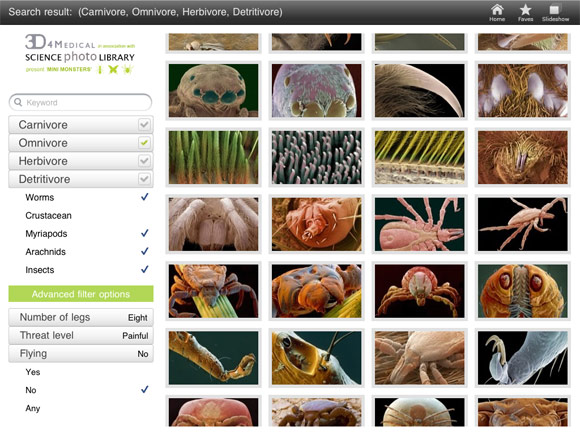580x435 pixels.
Task: Expand the Threat level filter
Action: (81, 335)
